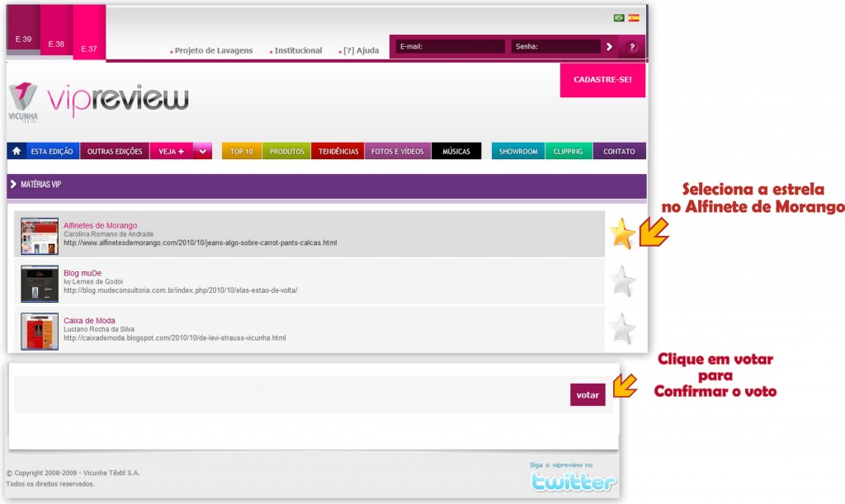845x504 pixels.
Task: Open the Blog muDe thumbnail
Action: pos(40,284)
